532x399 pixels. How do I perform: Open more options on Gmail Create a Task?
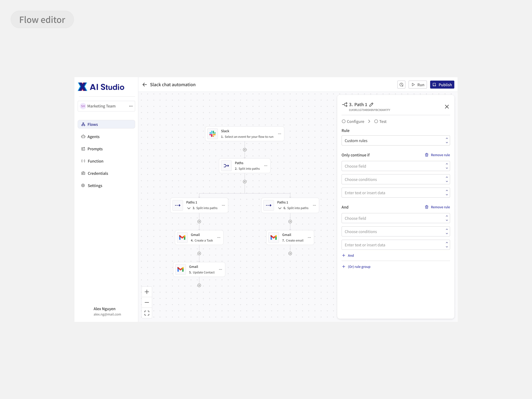[x=219, y=238]
